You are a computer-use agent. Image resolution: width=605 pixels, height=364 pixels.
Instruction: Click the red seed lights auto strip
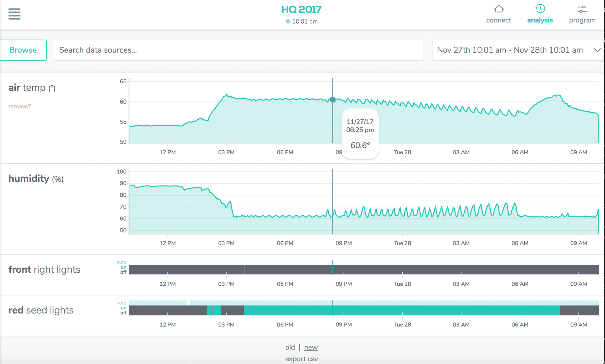[414, 303]
